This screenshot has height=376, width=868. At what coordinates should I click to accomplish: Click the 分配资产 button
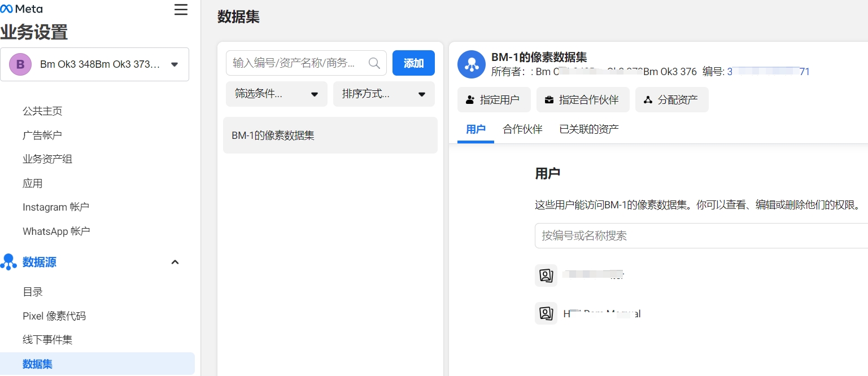pos(672,100)
